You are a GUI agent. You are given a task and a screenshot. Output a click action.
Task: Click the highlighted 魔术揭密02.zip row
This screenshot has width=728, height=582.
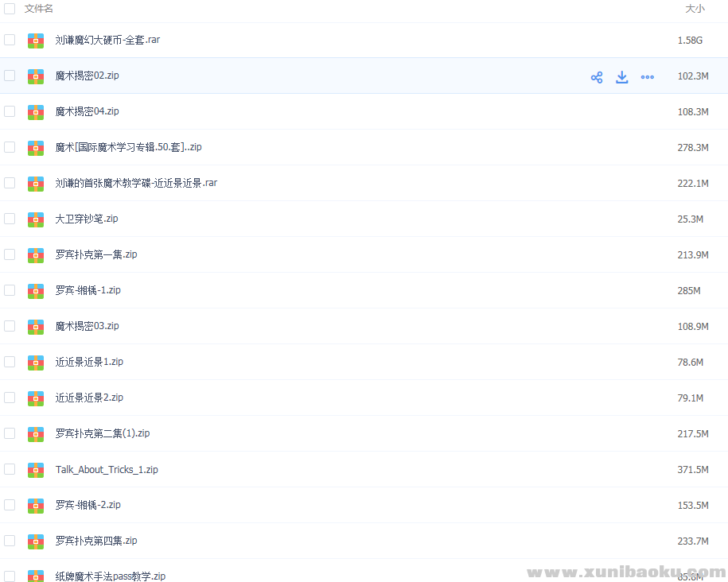coord(318,76)
